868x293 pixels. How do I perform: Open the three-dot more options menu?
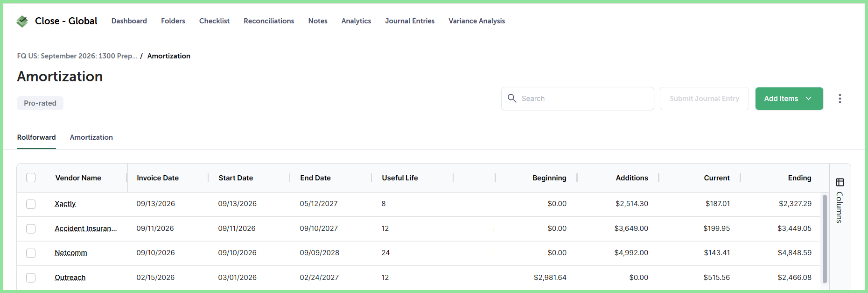coord(840,99)
